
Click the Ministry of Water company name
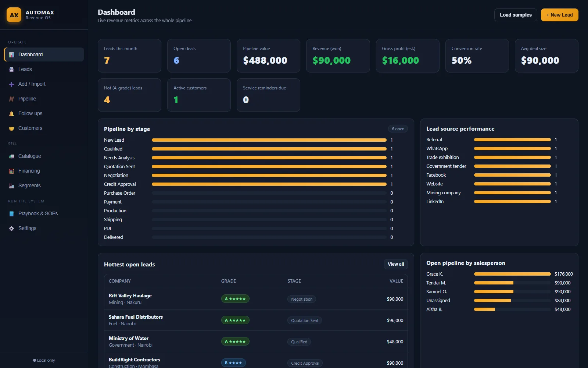129,338
